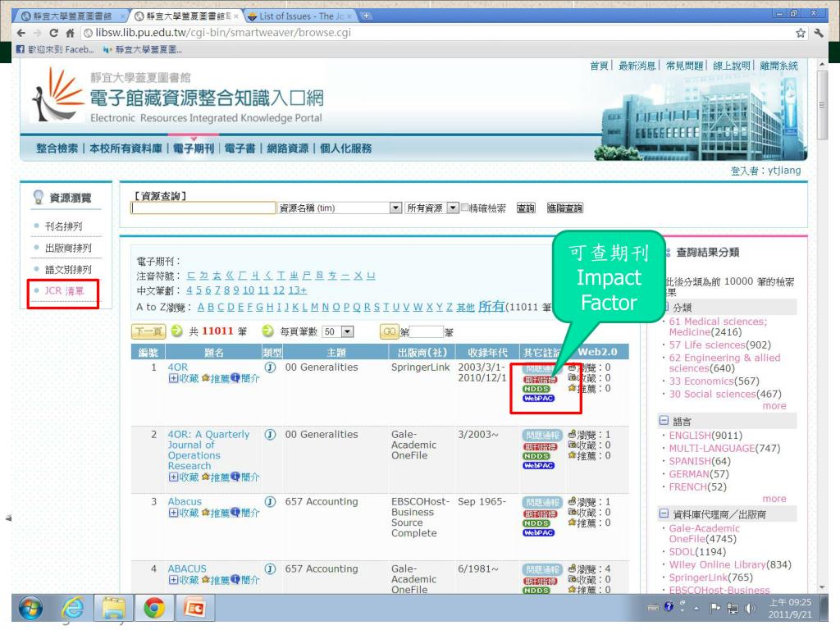The height and width of the screenshot is (630, 840).
Task: Collapse the 語言 category section
Action: pyautogui.click(x=664, y=421)
